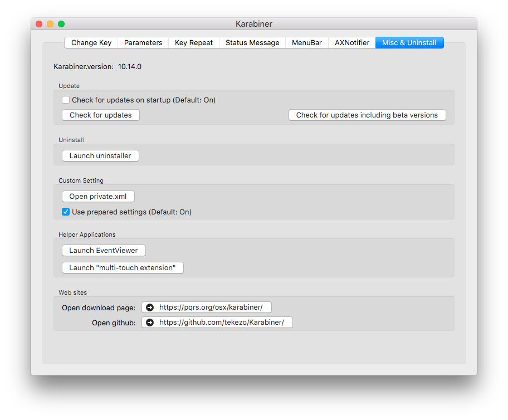Click the Custom Setting section label
The image size is (508, 420).
[x=81, y=180]
